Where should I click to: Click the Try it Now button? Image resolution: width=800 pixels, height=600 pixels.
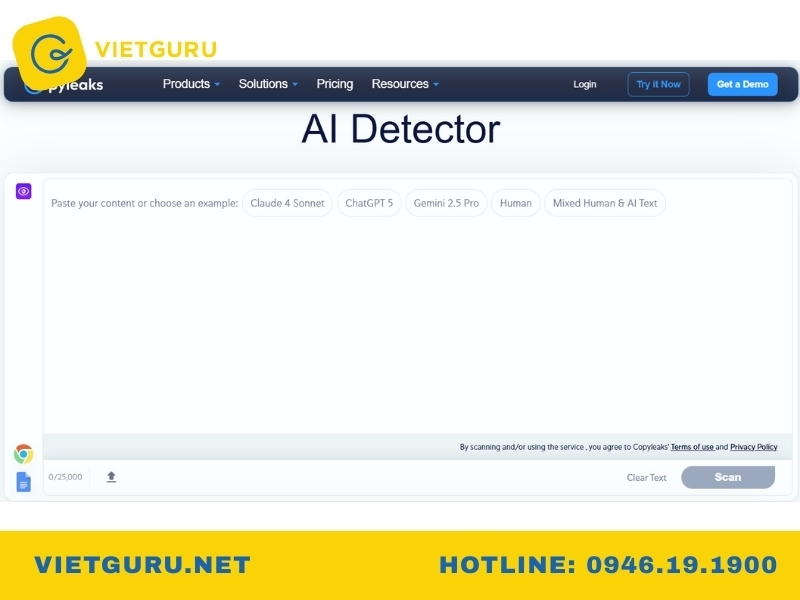[658, 84]
